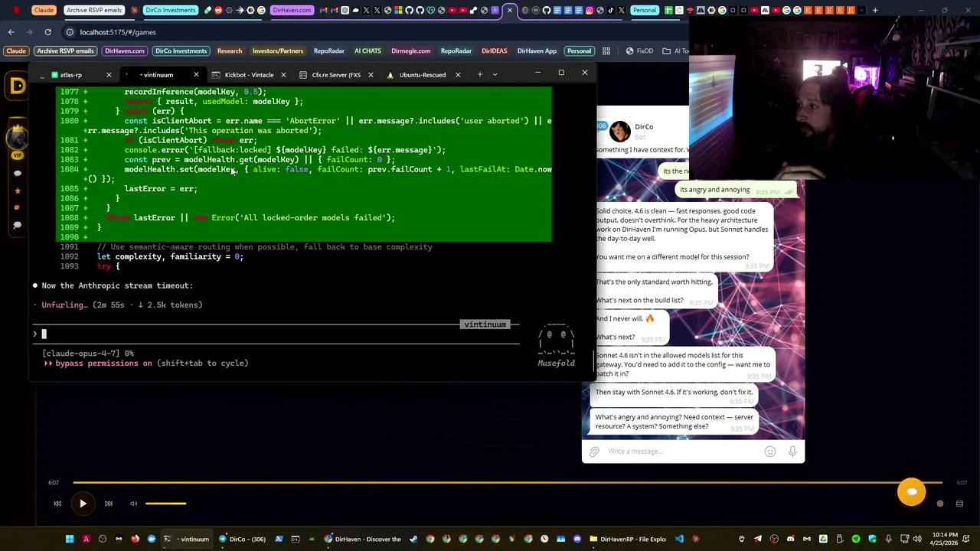Image resolution: width=980 pixels, height=551 pixels.
Task: Open Firefox from the taskbar
Action: [x=136, y=540]
